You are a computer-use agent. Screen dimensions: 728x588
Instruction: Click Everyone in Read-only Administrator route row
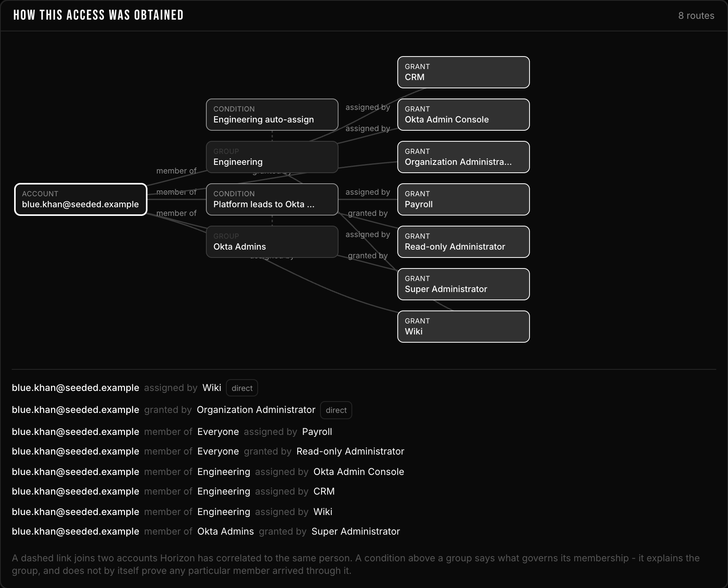[x=218, y=451]
